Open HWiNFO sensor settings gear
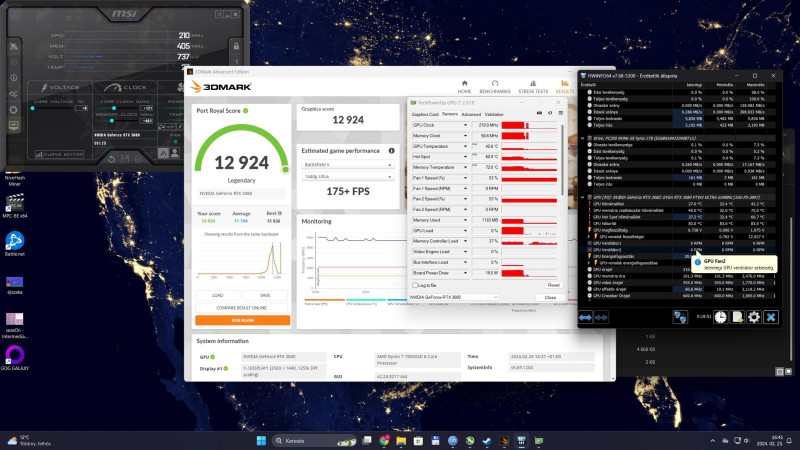Screen dimensions: 800x450 [x=754, y=317]
